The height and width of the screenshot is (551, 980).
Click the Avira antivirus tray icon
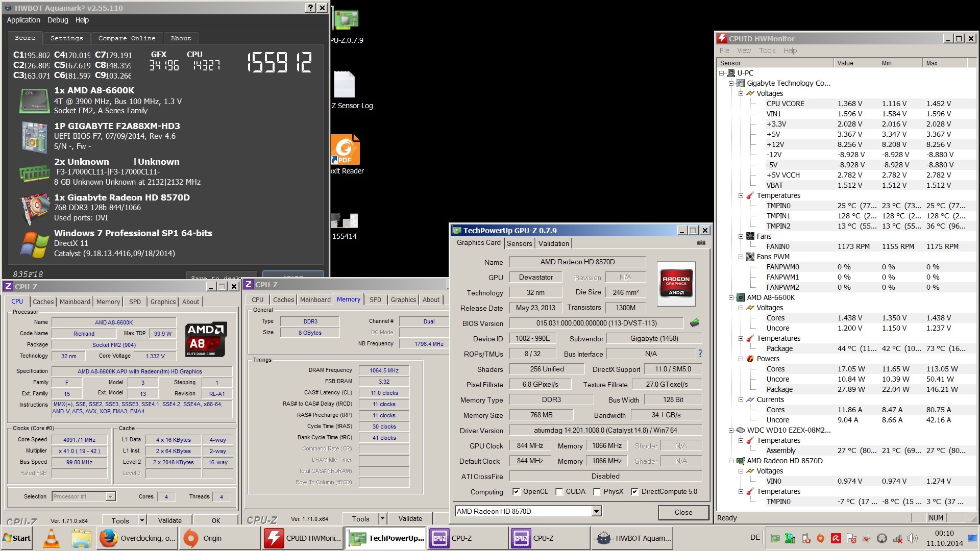(836, 538)
